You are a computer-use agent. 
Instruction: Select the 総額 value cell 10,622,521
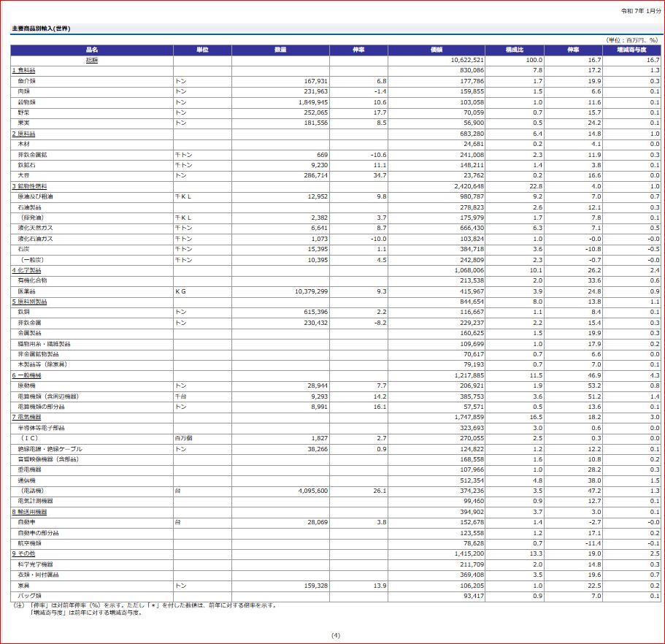[468, 60]
